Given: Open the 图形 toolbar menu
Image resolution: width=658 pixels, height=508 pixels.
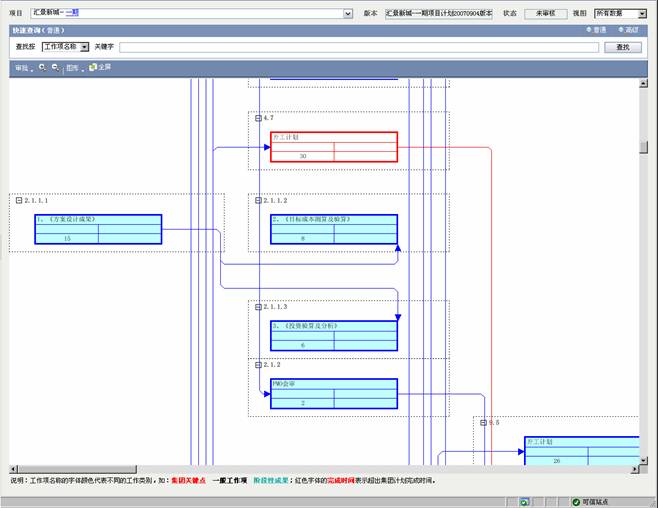Looking at the screenshot, I should click(73, 68).
